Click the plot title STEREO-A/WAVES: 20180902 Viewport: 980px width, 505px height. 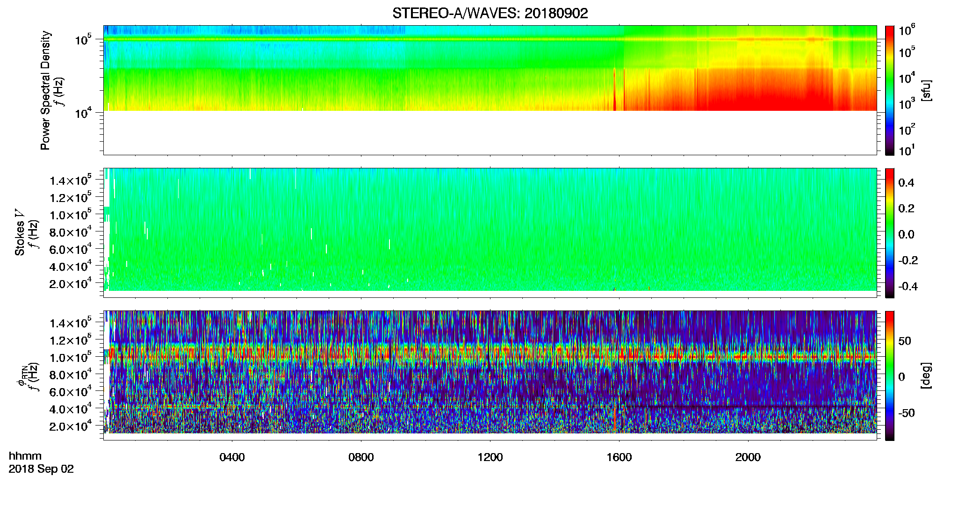(x=490, y=14)
